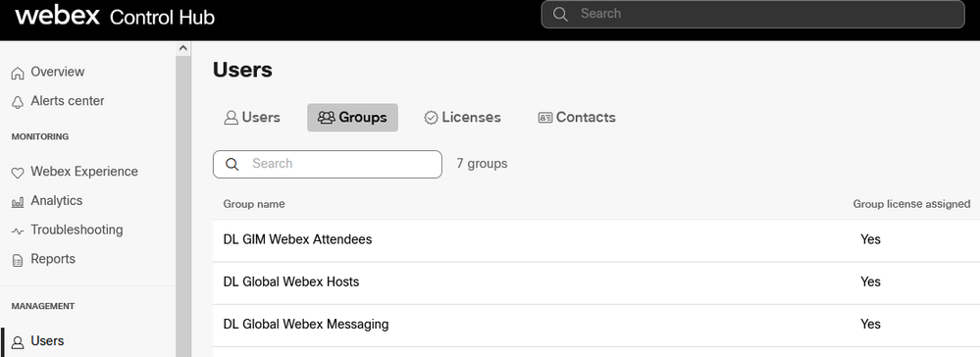This screenshot has height=357, width=980.
Task: Click 'Yes' in DL Global Webex Hosts row
Action: click(x=871, y=282)
